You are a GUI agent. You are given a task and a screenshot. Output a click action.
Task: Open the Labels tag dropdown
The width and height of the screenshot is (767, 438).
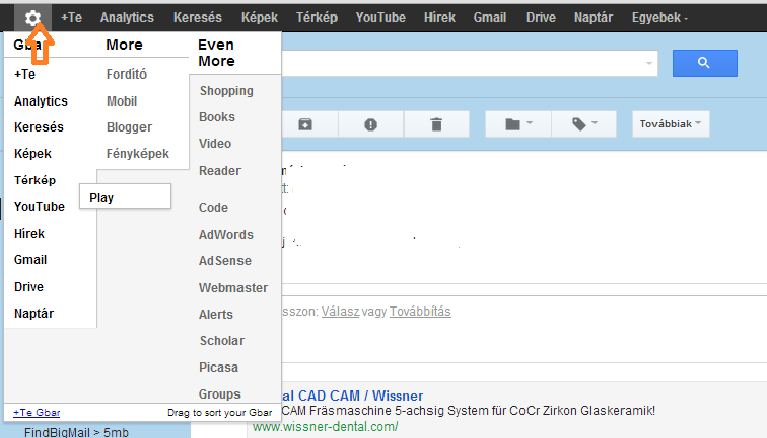click(584, 124)
